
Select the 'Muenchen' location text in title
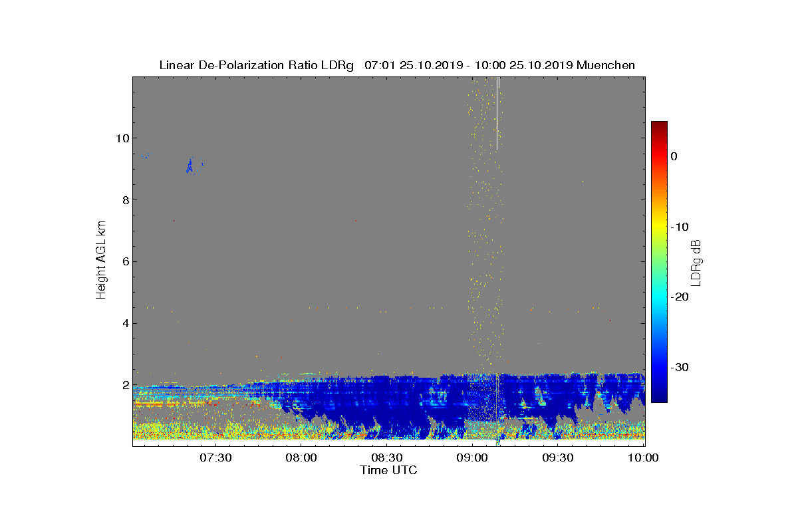point(606,65)
